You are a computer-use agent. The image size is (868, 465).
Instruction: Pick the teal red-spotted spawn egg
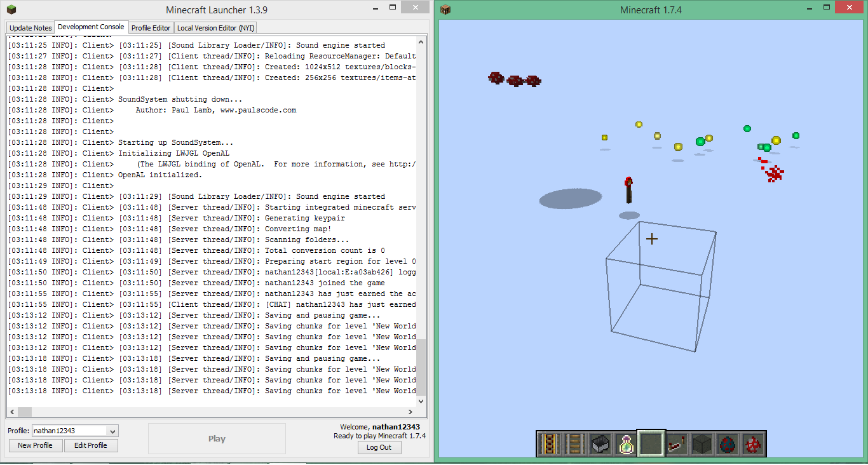(x=728, y=443)
